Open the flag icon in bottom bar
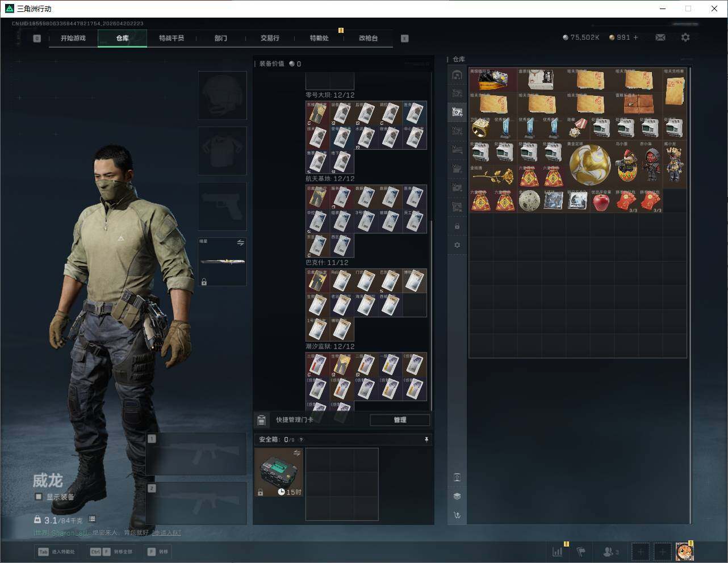This screenshot has width=728, height=563. point(581,551)
